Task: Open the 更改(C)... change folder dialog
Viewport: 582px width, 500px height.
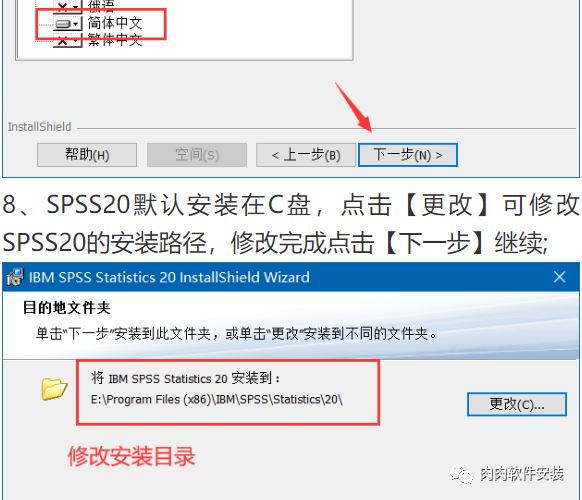Action: click(x=517, y=404)
